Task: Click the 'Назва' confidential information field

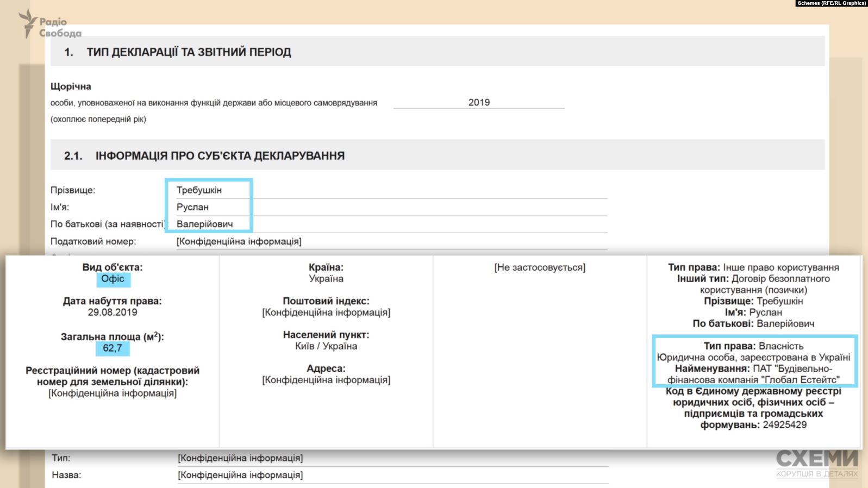Action: point(240,475)
